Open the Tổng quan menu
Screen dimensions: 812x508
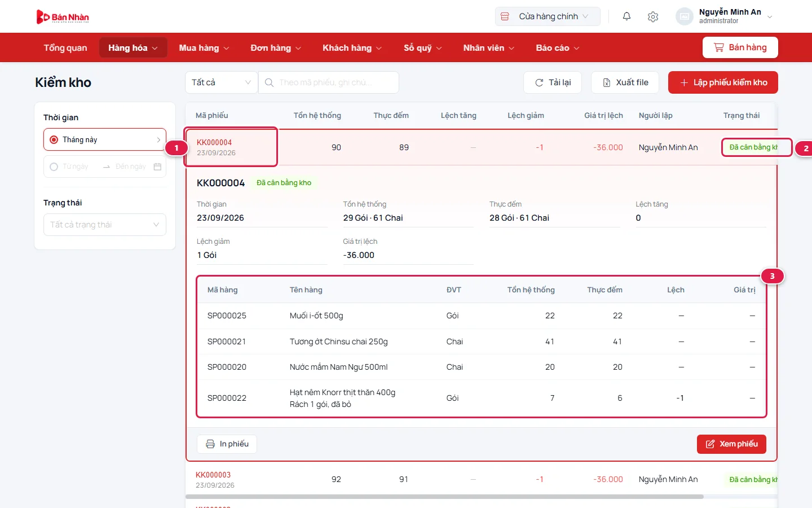point(65,47)
